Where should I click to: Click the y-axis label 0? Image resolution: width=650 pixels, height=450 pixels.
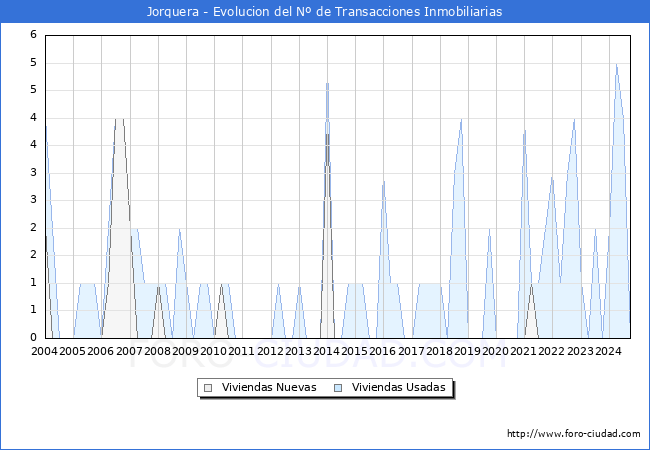click(34, 337)
